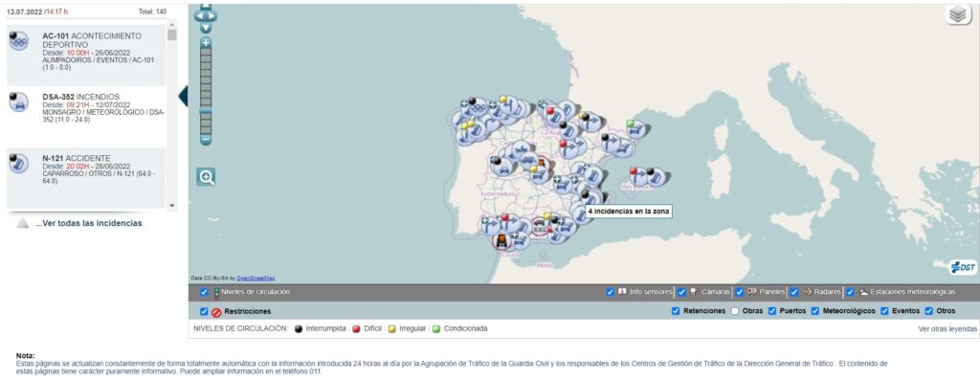
Task: Click the incident list scroll-down arrow
Action: pos(172,205)
